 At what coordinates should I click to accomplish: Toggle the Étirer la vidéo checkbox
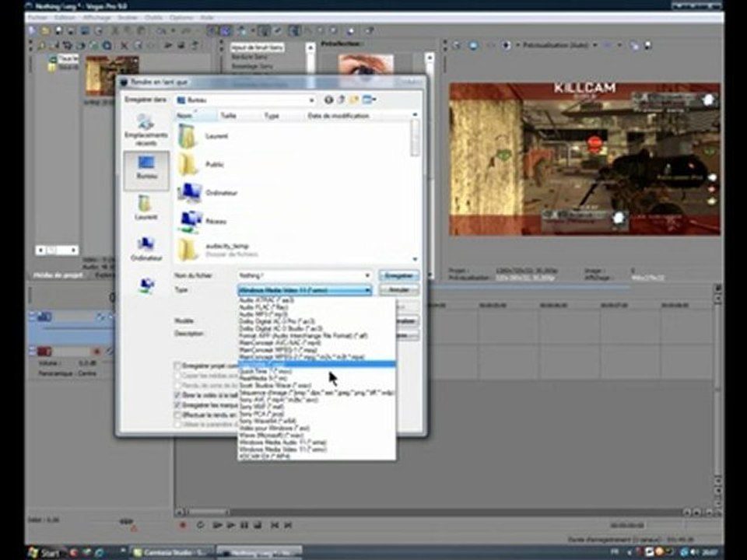tap(177, 395)
